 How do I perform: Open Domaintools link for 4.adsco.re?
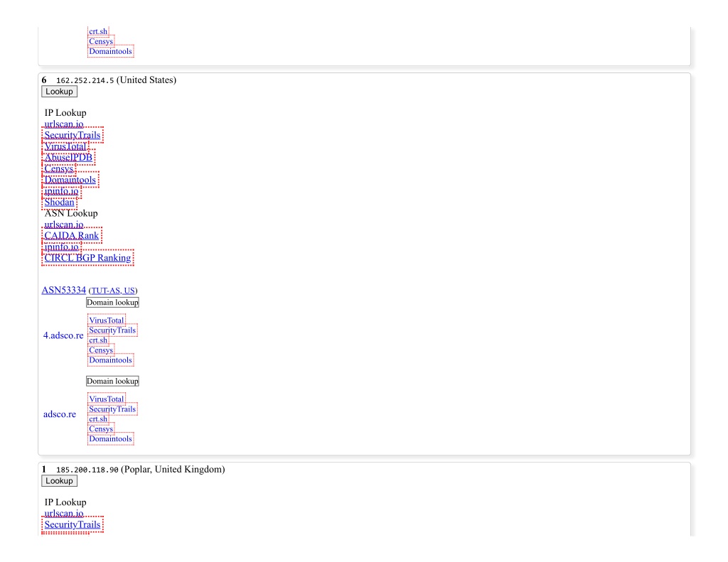[110, 360]
